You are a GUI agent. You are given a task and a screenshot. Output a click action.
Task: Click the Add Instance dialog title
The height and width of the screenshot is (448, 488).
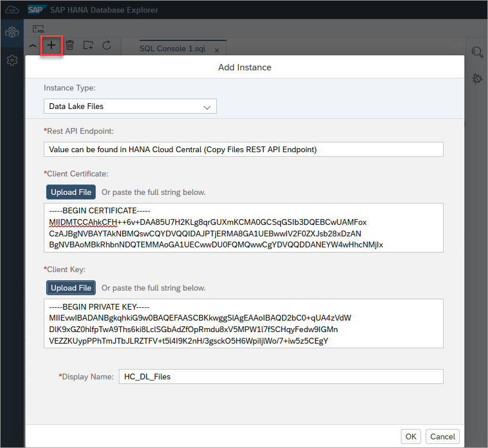coord(245,67)
